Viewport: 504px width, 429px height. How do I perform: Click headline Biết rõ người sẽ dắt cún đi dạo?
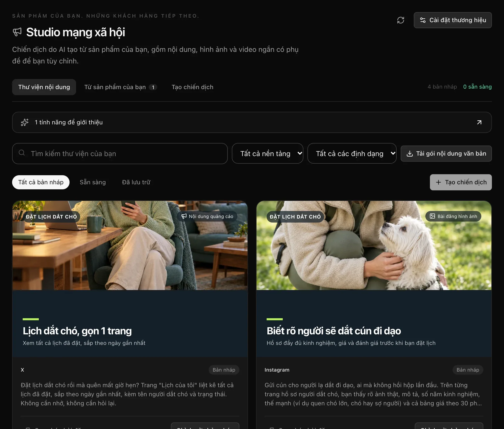(x=334, y=331)
